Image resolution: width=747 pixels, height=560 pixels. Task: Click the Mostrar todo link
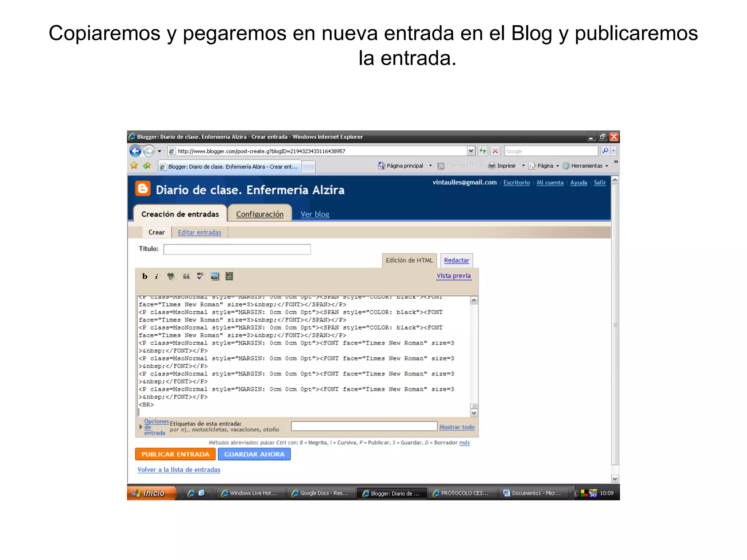457,427
